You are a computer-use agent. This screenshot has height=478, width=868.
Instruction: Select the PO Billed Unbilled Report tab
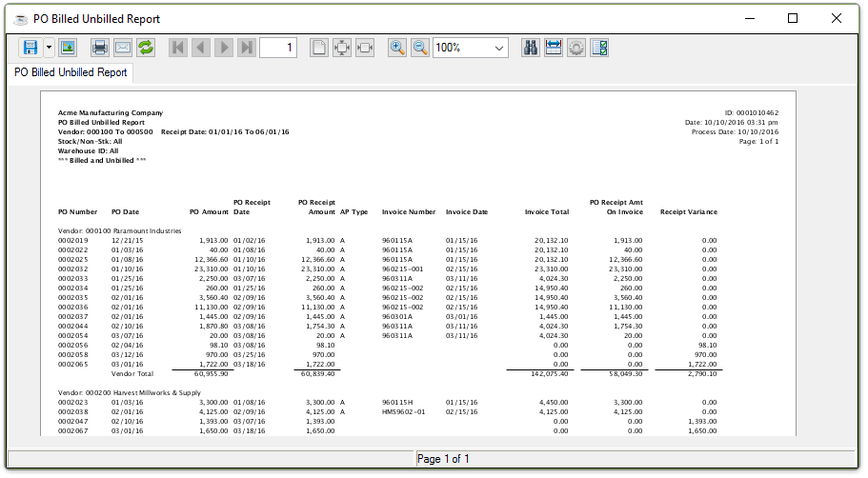(67, 72)
